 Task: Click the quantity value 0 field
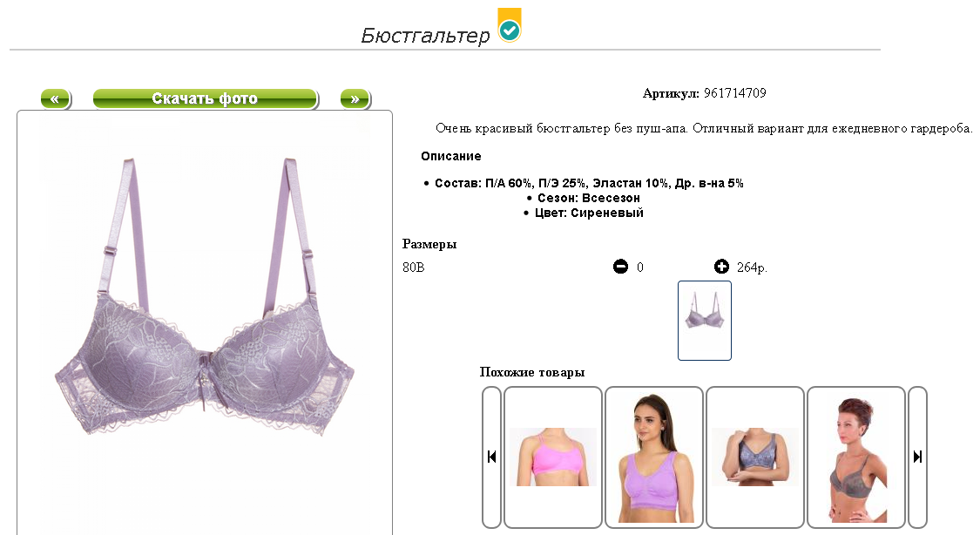click(640, 267)
